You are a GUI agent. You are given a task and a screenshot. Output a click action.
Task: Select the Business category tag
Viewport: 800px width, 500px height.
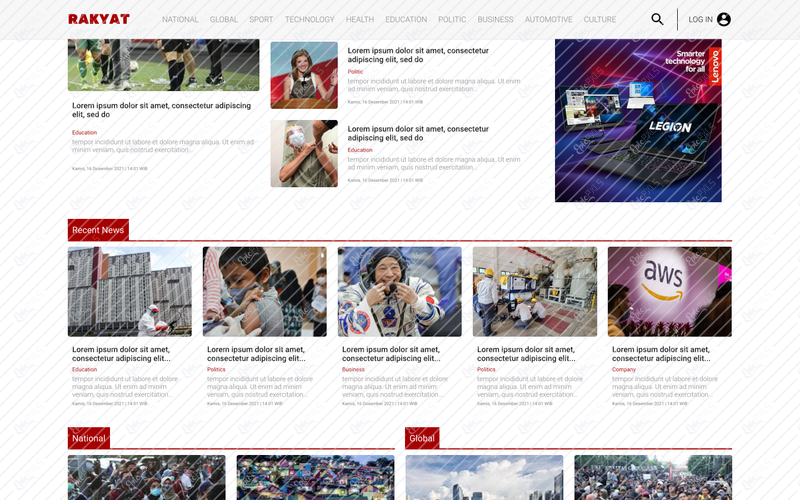[x=353, y=369]
